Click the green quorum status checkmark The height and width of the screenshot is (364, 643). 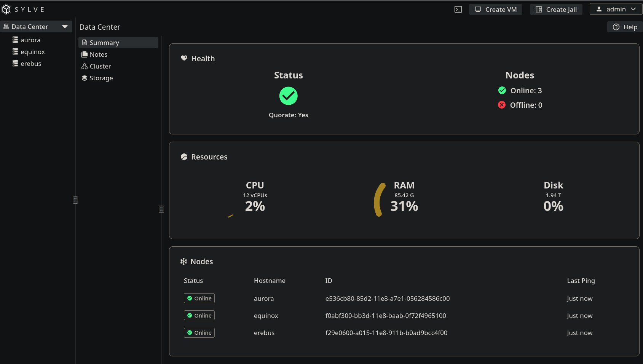[x=288, y=96]
